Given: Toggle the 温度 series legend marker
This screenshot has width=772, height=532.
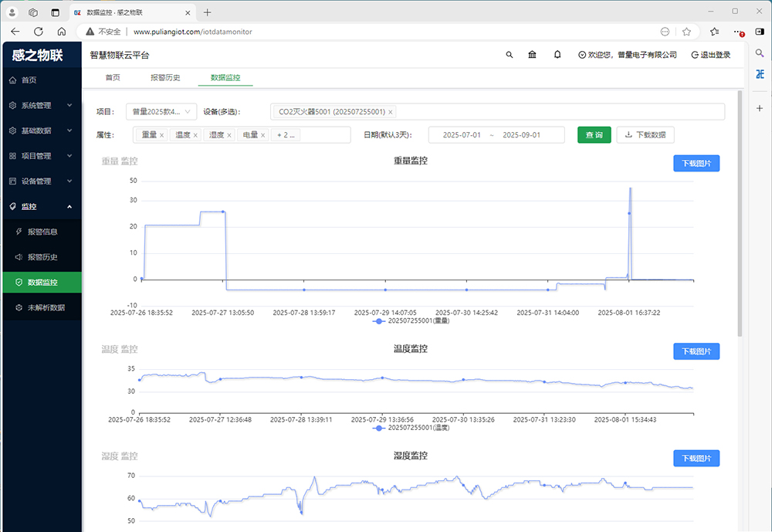Looking at the screenshot, I should coord(378,427).
